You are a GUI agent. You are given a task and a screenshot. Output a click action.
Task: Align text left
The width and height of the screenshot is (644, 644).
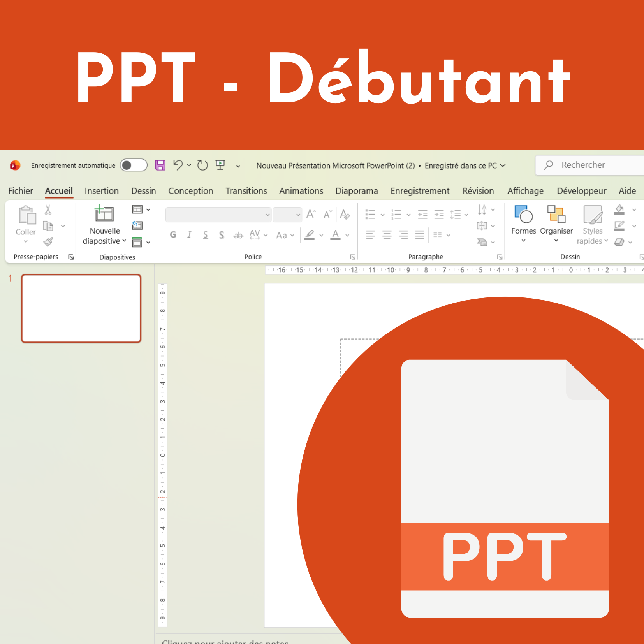coord(370,235)
